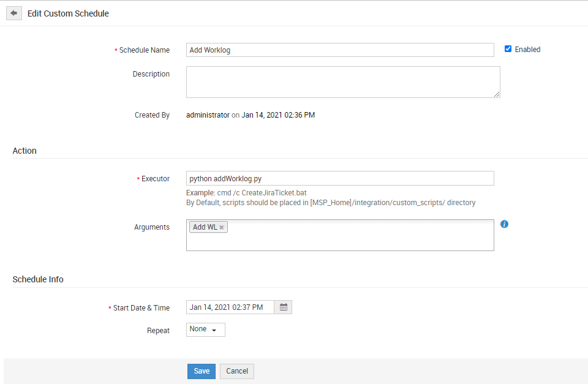
Task: Click the Edit Custom Schedule heading
Action: (68, 13)
